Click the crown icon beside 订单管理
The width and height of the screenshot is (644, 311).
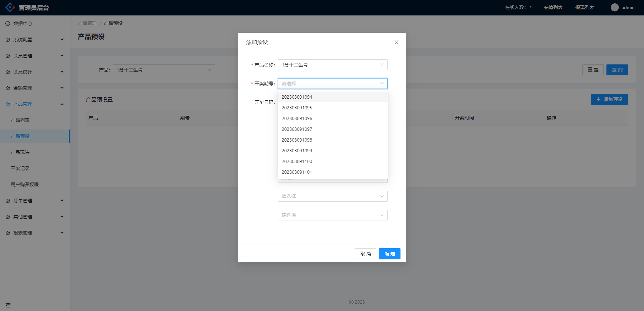pyautogui.click(x=8, y=201)
